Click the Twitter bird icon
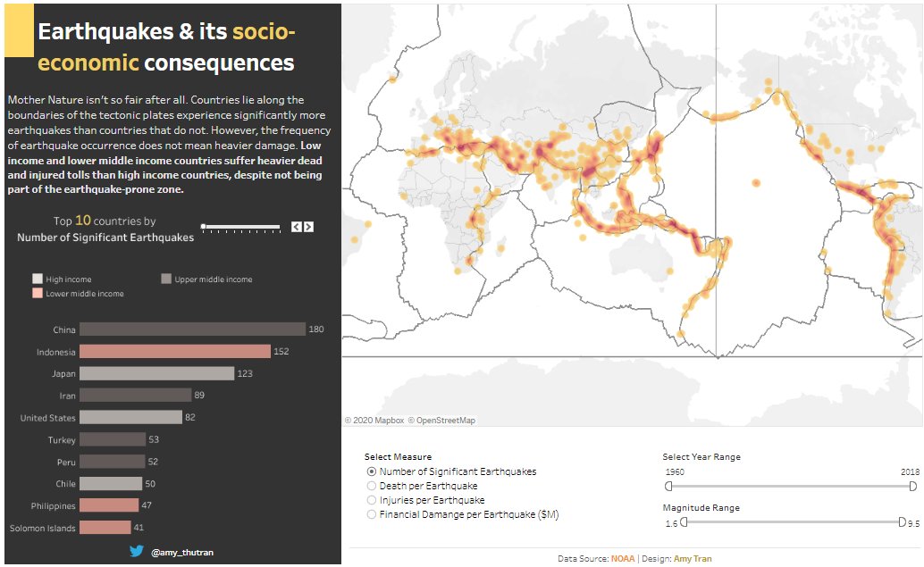Screen dimensions: 924x567 pos(137,551)
